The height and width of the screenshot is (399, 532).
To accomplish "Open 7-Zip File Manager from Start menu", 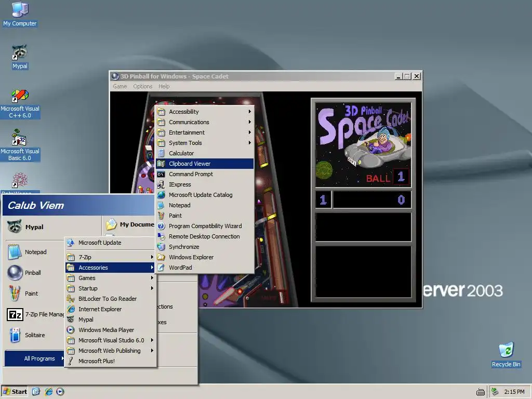I will (35, 314).
